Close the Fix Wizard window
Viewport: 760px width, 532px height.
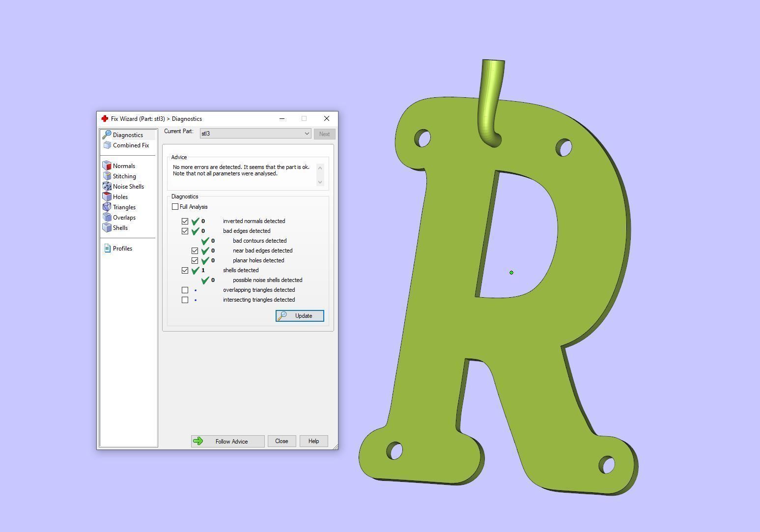327,118
